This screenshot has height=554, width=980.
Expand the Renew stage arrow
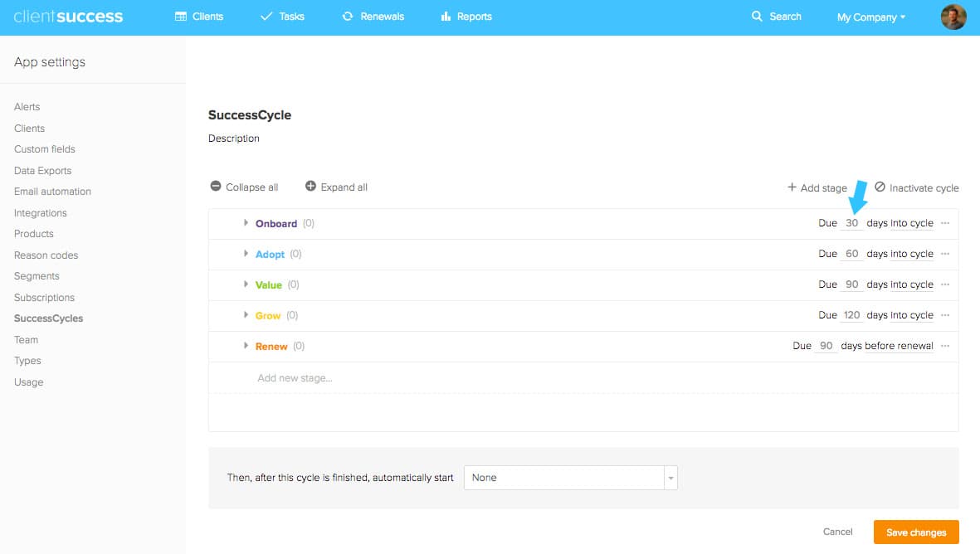[246, 345]
